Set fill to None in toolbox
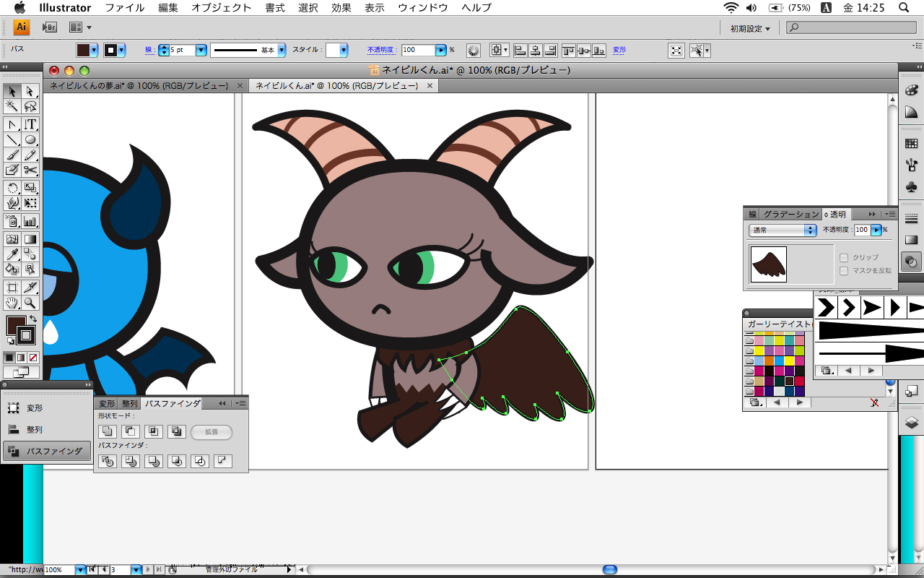Image resolution: width=924 pixels, height=578 pixels. tap(33, 358)
